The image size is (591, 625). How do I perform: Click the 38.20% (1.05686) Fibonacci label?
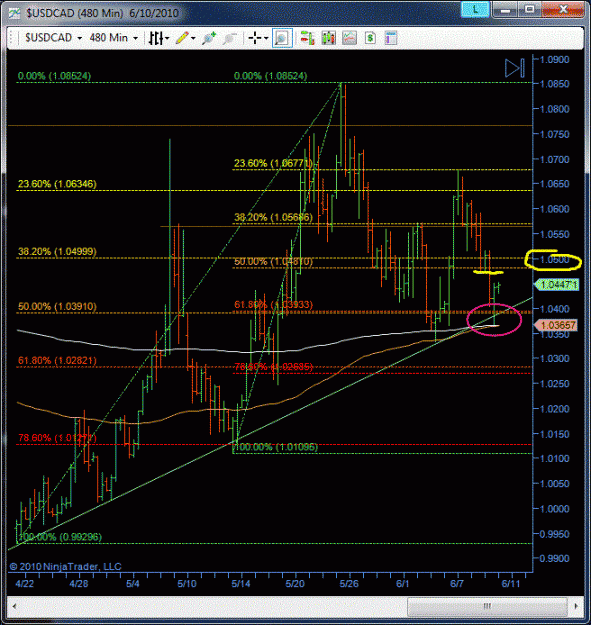coord(273,218)
